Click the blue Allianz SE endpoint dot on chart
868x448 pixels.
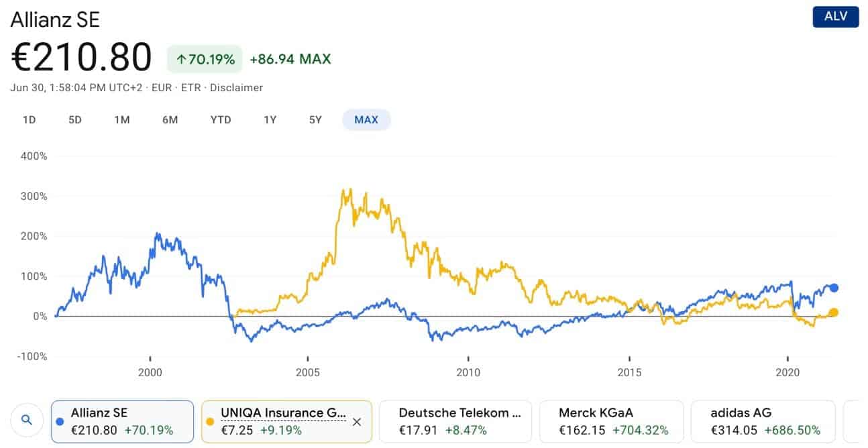(834, 288)
